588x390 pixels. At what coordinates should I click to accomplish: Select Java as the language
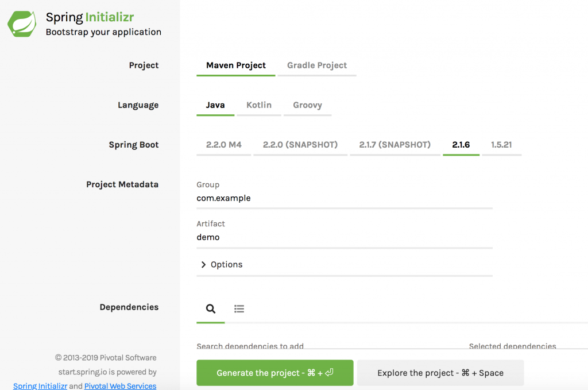pyautogui.click(x=215, y=105)
